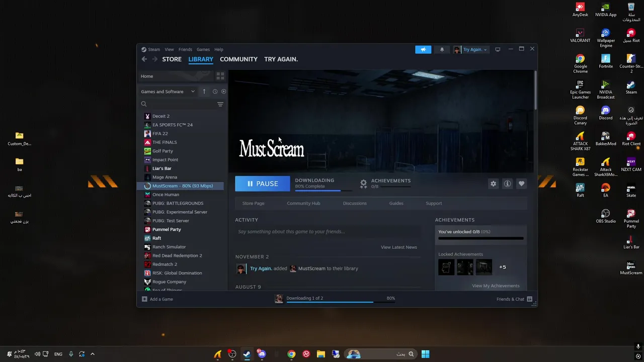Click the library search field
Image resolution: width=644 pixels, height=362 pixels.
click(x=178, y=104)
